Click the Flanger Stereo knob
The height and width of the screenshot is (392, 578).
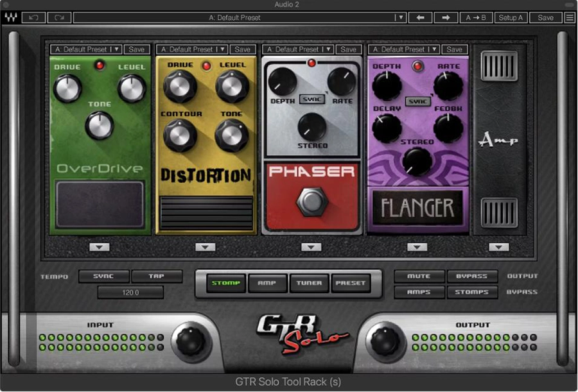(417, 162)
